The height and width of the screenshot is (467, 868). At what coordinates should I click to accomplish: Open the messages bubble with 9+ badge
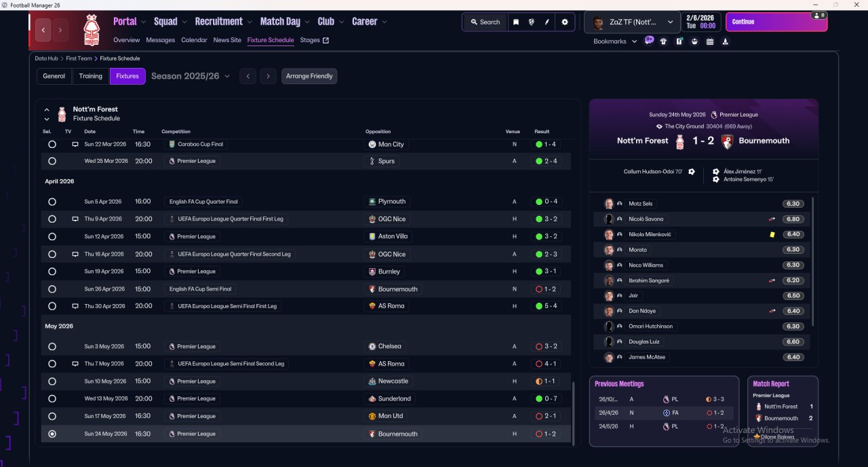pyautogui.click(x=649, y=41)
